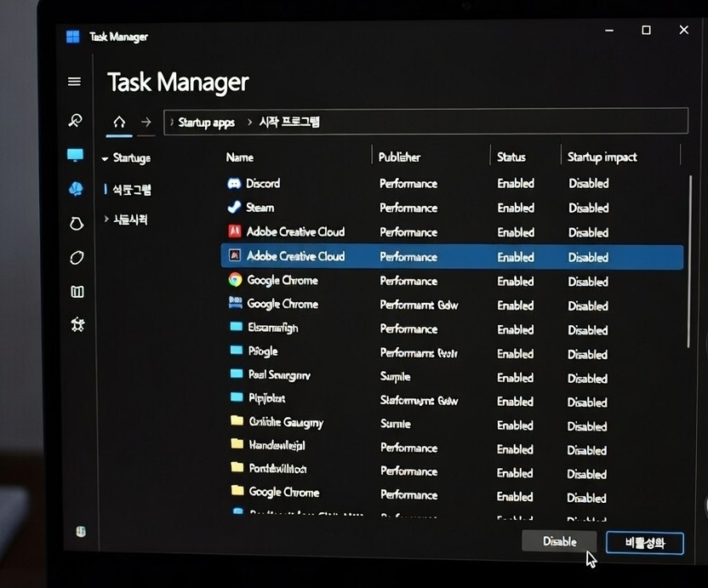Screen dimensions: 708x588
Task: Click the Disable button
Action: (559, 541)
